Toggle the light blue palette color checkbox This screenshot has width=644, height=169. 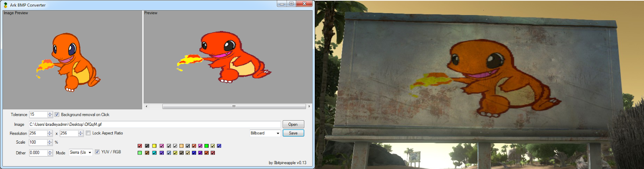169,153
